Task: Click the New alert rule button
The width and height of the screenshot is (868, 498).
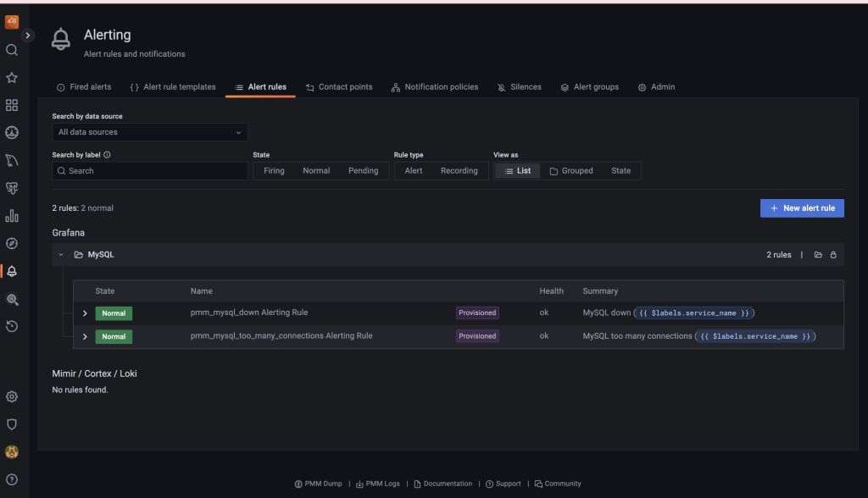Action: (802, 207)
